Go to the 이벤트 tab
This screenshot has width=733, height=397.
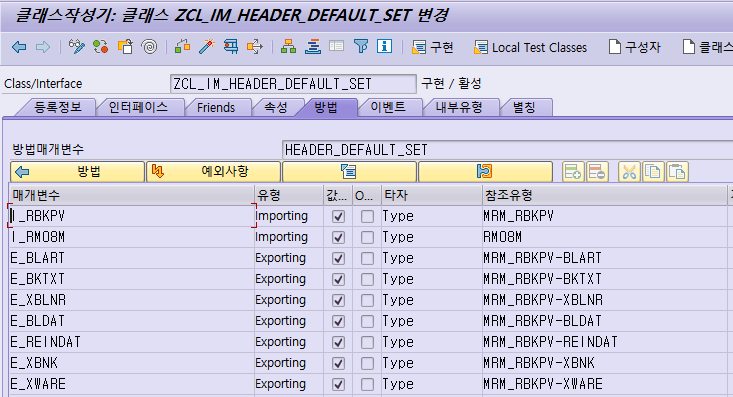coord(388,107)
